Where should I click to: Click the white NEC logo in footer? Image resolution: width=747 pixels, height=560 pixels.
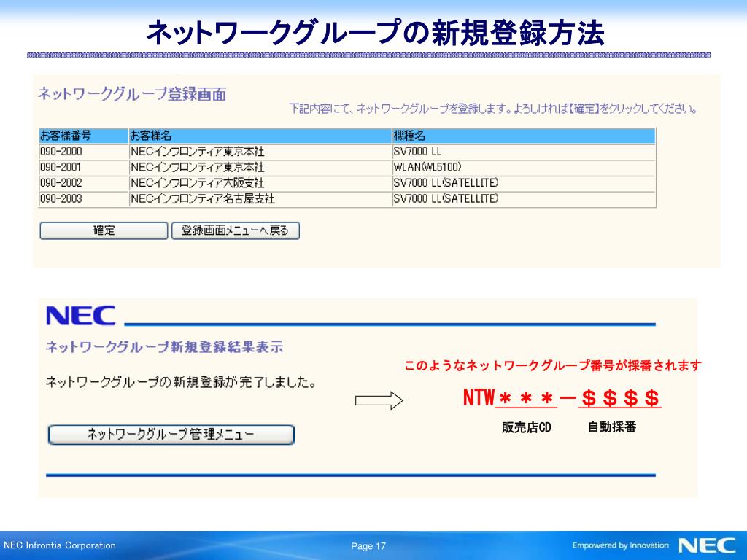click(707, 545)
